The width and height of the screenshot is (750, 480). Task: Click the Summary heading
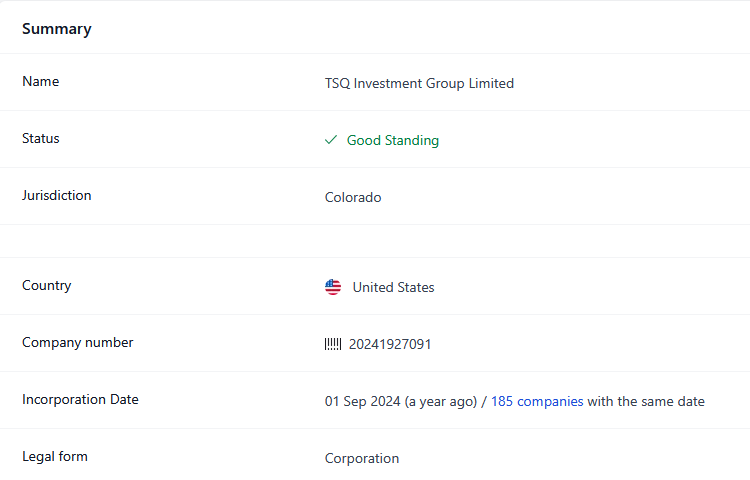[x=57, y=29]
